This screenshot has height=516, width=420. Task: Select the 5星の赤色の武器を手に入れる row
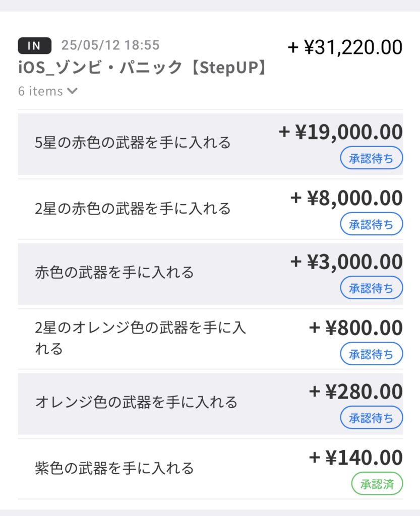coord(133,143)
